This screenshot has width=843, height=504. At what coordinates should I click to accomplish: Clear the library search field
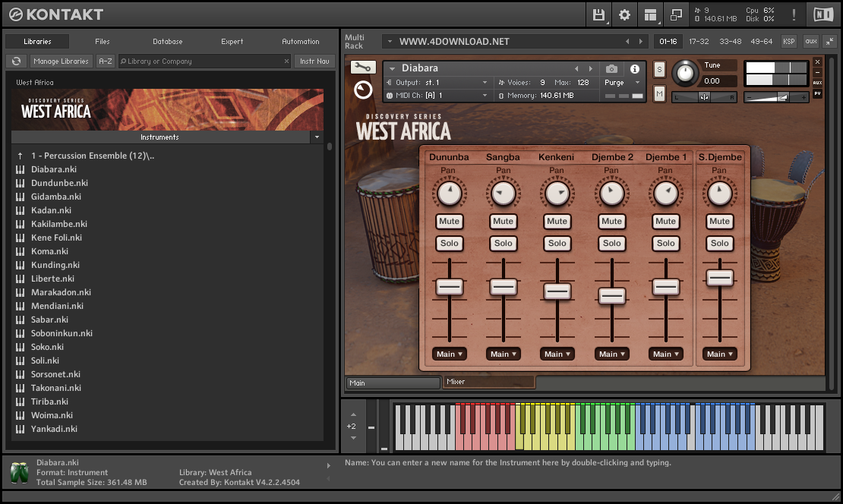[x=286, y=61]
